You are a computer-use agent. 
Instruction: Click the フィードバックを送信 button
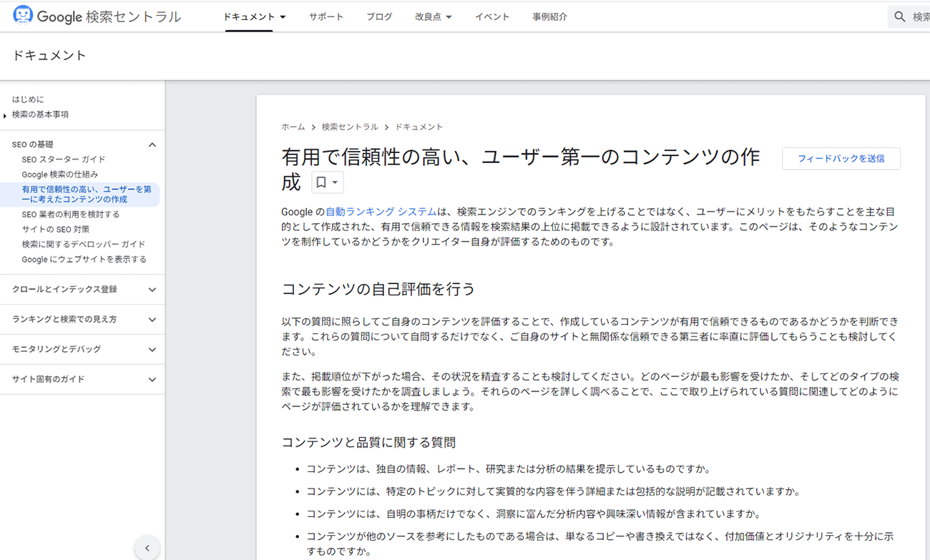841,158
